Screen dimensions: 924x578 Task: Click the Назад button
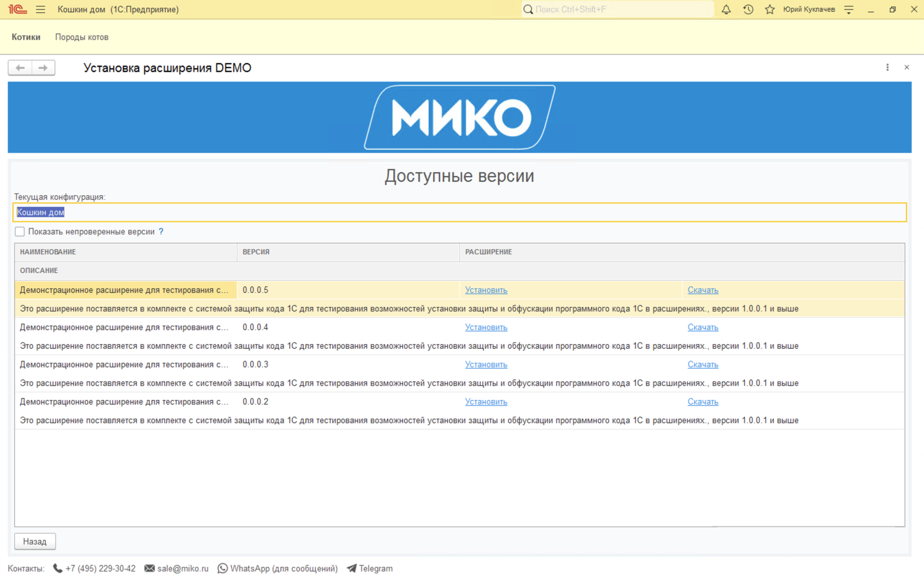(x=35, y=541)
